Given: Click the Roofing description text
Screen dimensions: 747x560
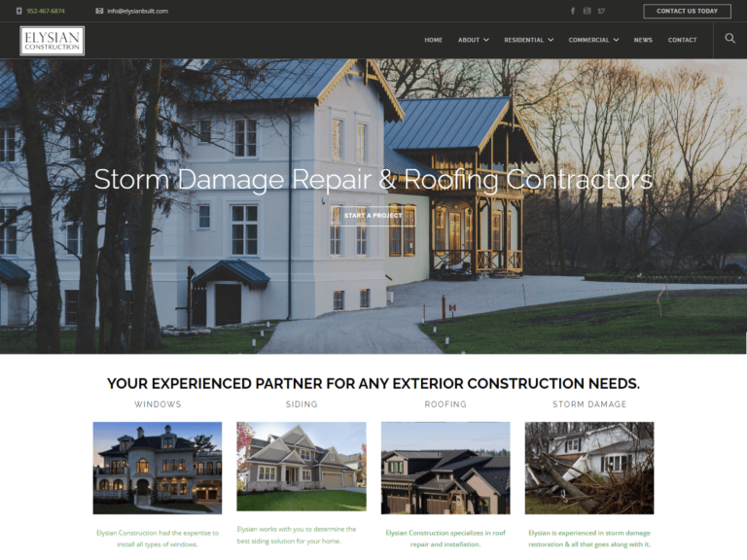Looking at the screenshot, I should (x=445, y=539).
